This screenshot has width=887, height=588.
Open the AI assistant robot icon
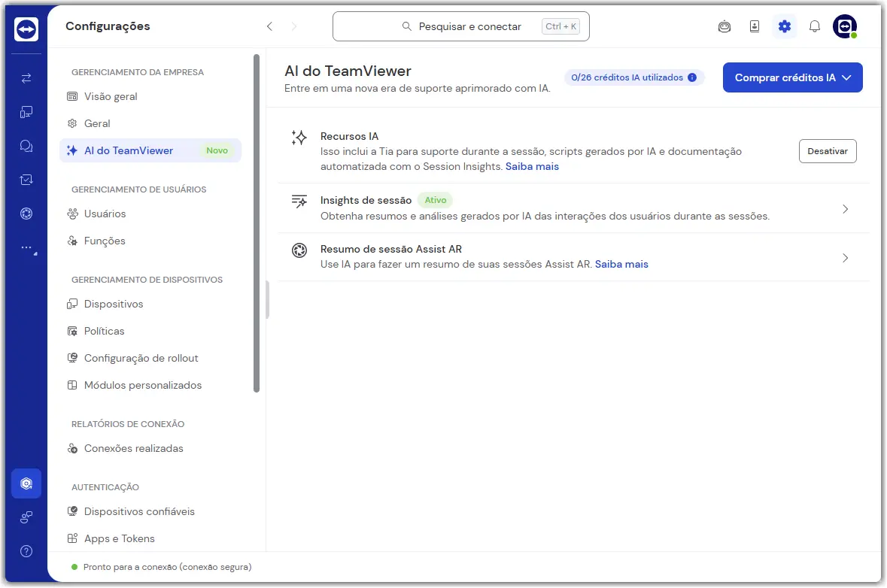coord(724,26)
